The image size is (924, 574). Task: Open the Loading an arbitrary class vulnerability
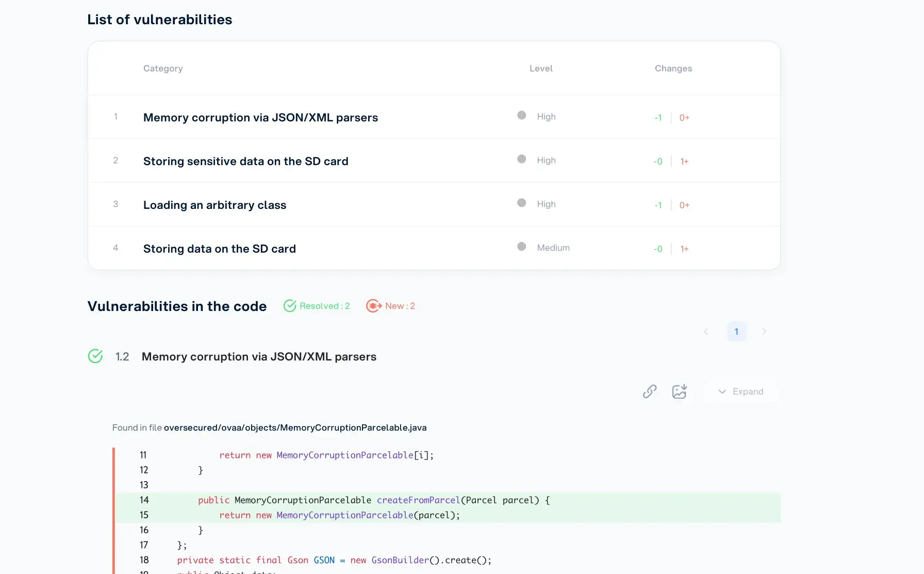coord(214,205)
